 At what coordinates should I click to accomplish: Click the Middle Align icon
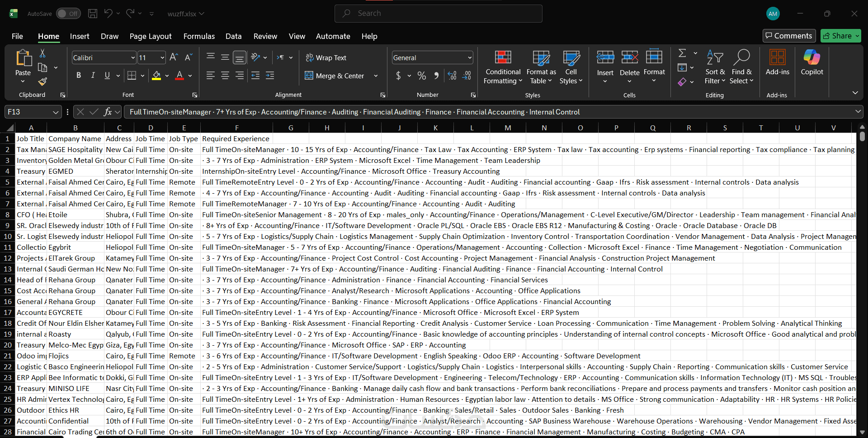pos(225,57)
